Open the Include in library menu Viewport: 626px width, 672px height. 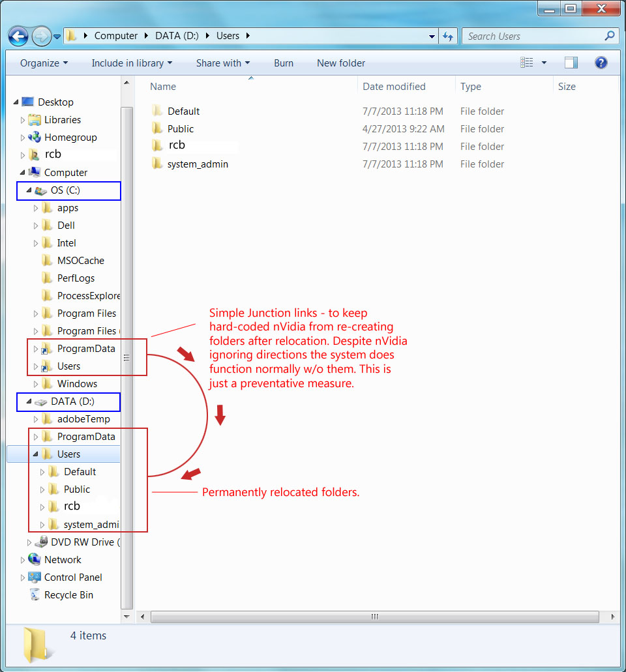pos(132,63)
